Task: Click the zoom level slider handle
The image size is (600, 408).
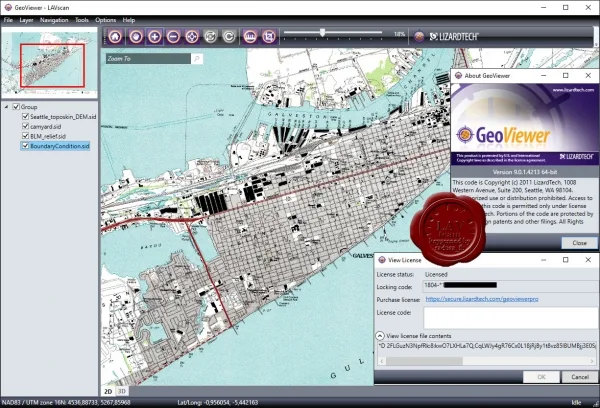Action: 323,33
